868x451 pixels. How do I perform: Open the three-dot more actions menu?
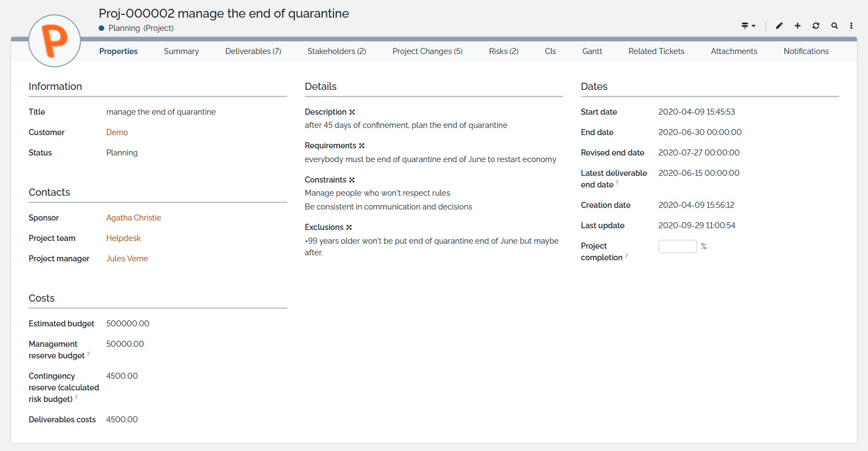tap(851, 26)
